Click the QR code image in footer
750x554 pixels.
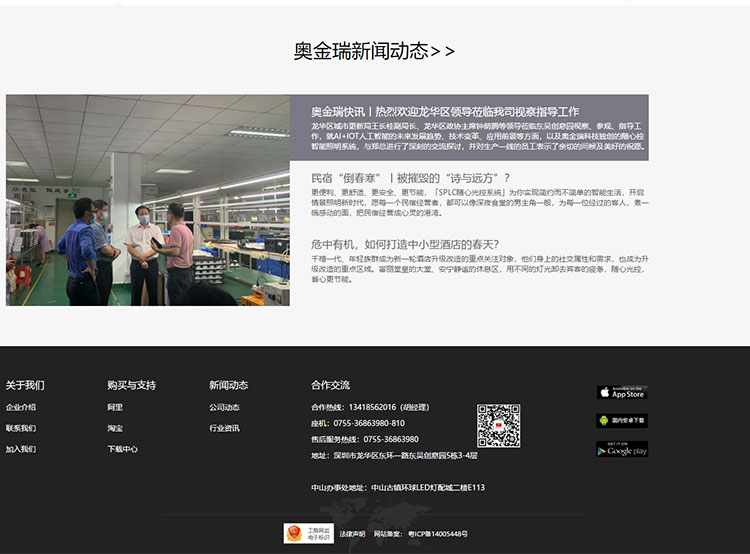(498, 425)
